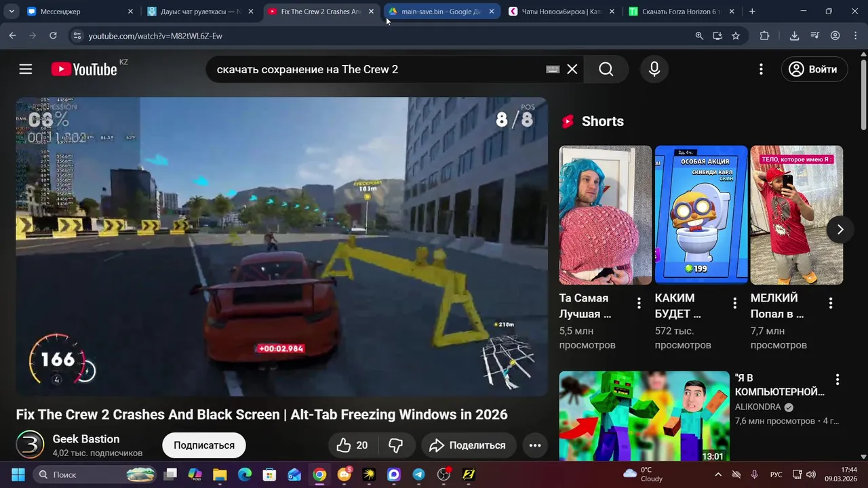Close the main-save.bin tab
The width and height of the screenshot is (868, 488).
point(492,12)
